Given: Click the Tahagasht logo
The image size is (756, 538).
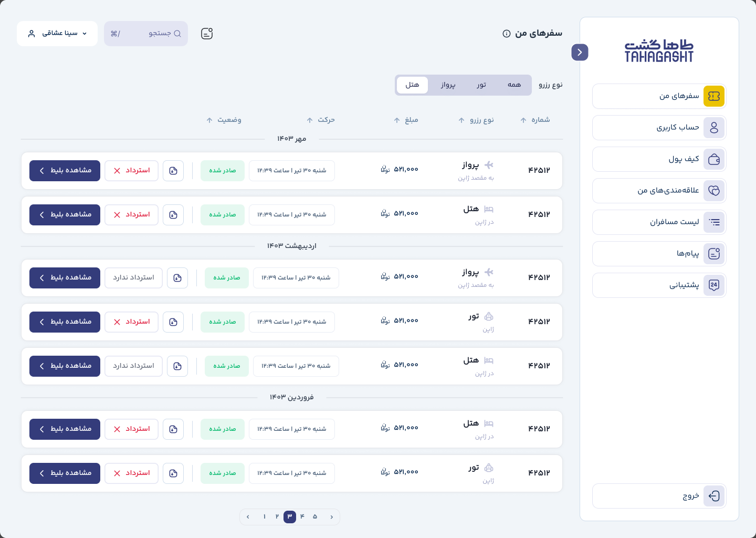Looking at the screenshot, I should (659, 51).
